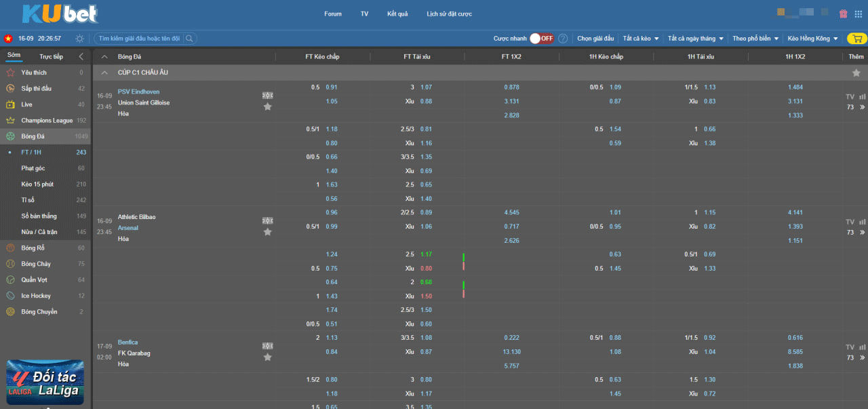The width and height of the screenshot is (868, 409).
Task: Open the Tất cả kèo dropdown
Action: 641,39
